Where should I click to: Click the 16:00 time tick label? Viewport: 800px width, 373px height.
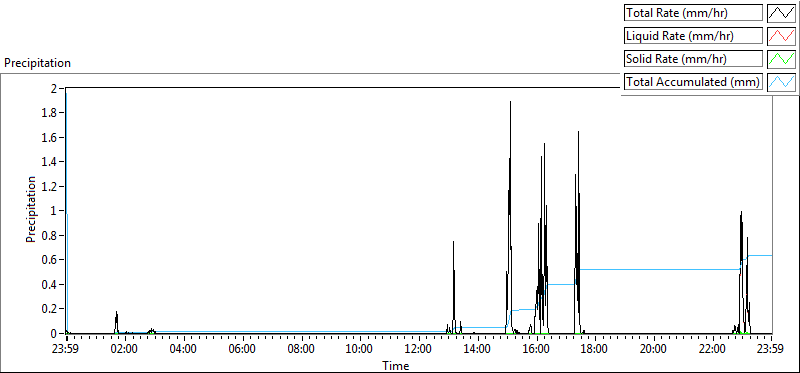coord(536,350)
